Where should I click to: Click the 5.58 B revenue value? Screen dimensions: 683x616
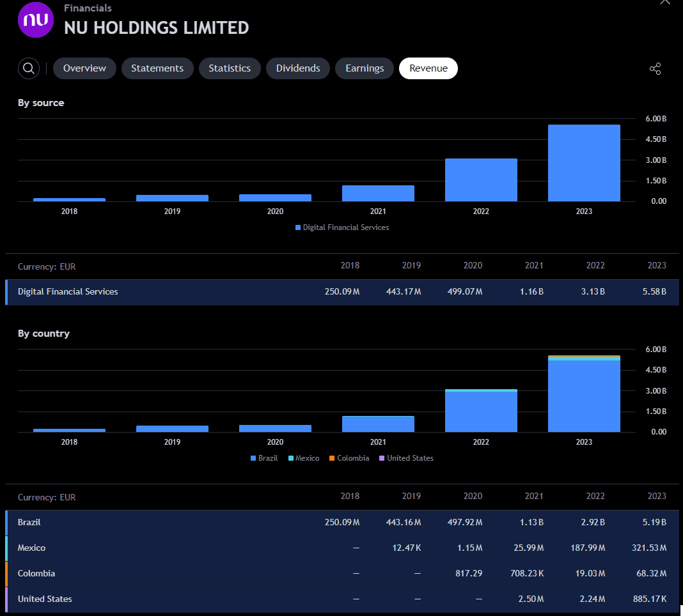(x=654, y=291)
